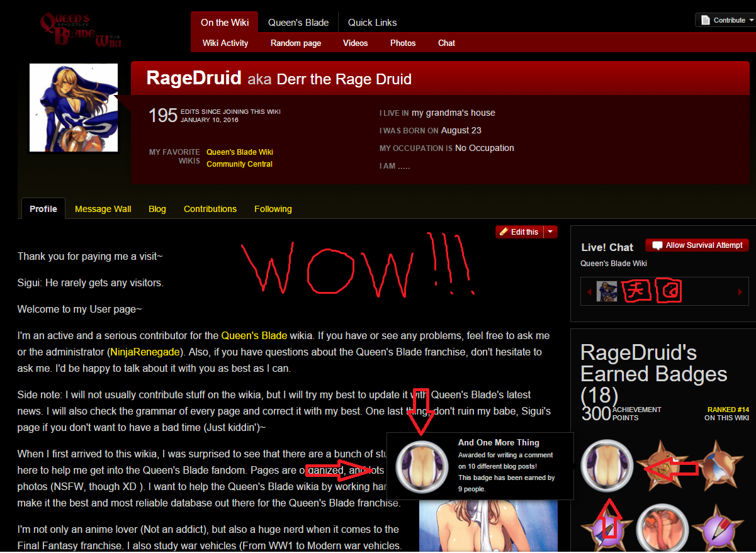Screen dimensions: 756x553
Task: Open the Queen's Blade navigation tab
Action: point(298,22)
